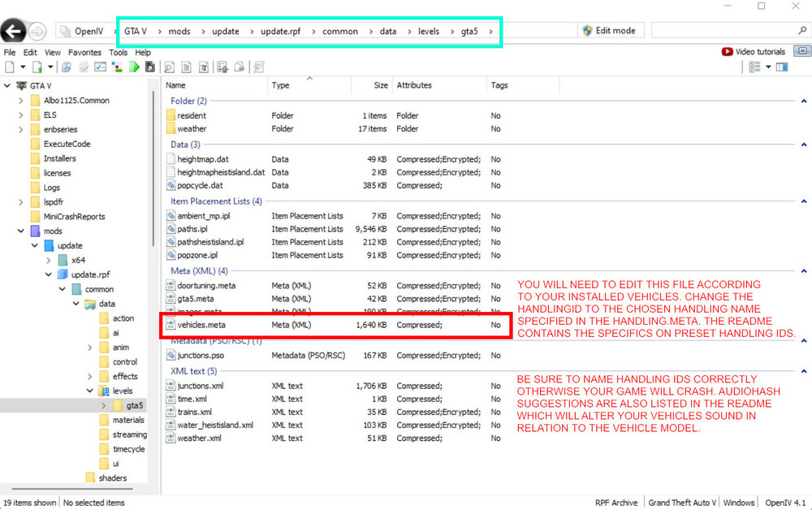Click the extract document toolbar icon
This screenshot has height=510, width=812.
(240, 67)
